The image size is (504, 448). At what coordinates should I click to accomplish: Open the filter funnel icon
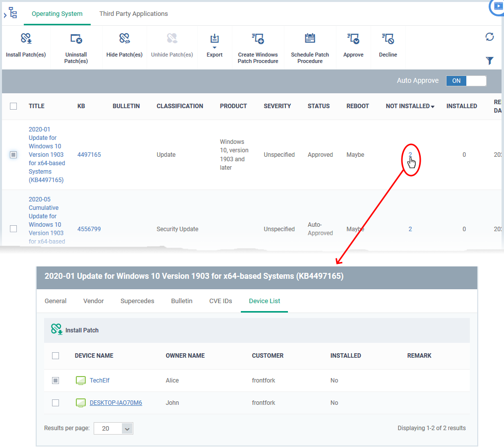click(x=490, y=61)
